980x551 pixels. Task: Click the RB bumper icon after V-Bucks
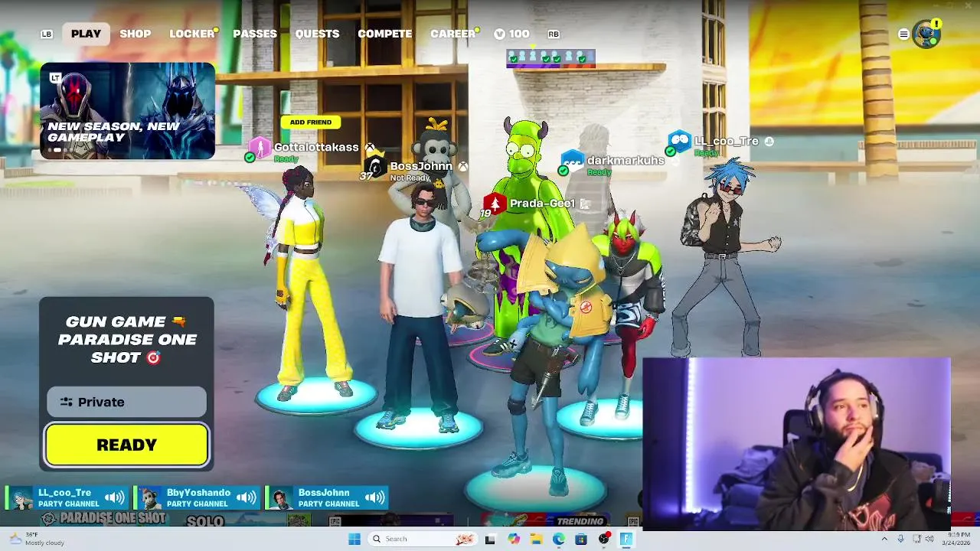coord(554,34)
